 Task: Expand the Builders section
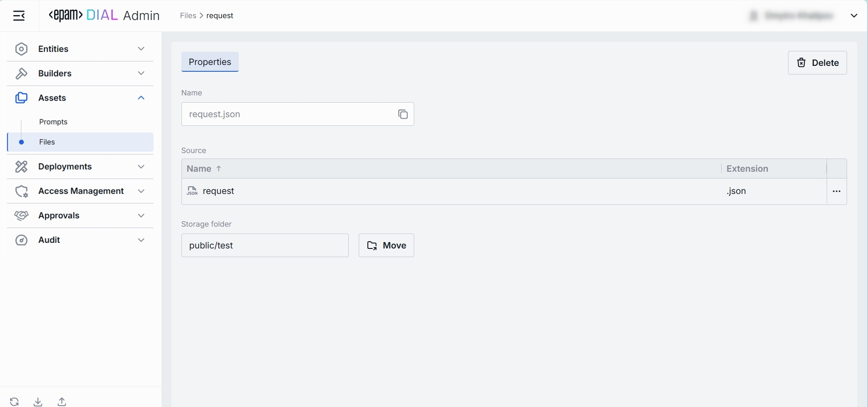[141, 74]
